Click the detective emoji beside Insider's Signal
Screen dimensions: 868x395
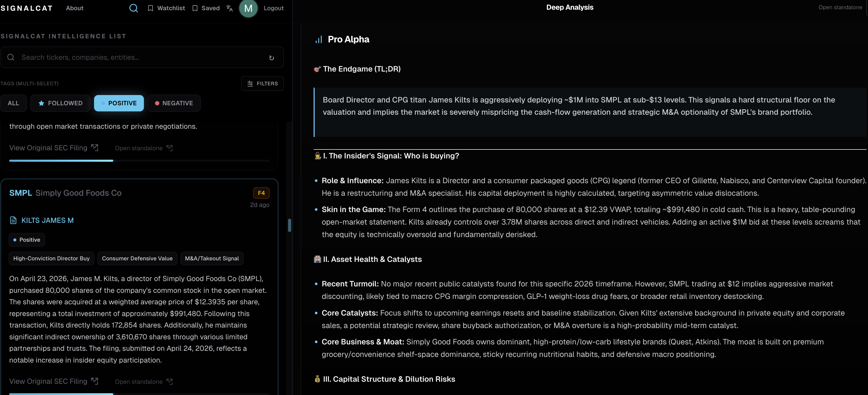[317, 156]
